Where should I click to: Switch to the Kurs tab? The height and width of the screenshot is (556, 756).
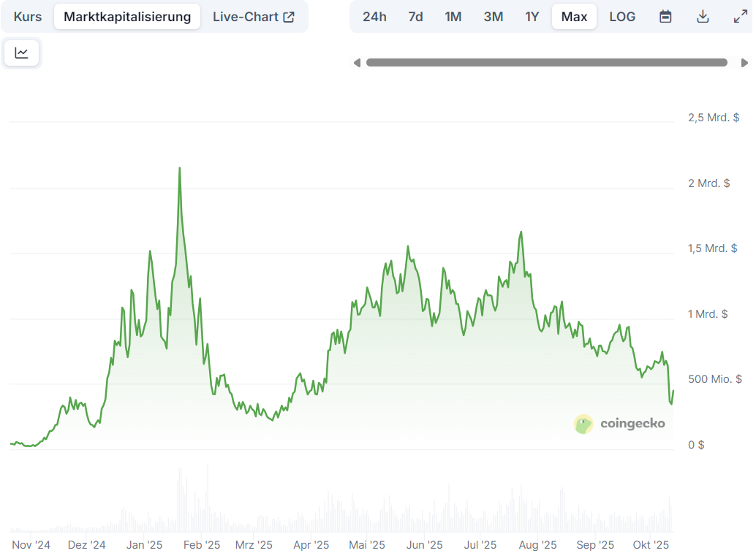coord(28,17)
